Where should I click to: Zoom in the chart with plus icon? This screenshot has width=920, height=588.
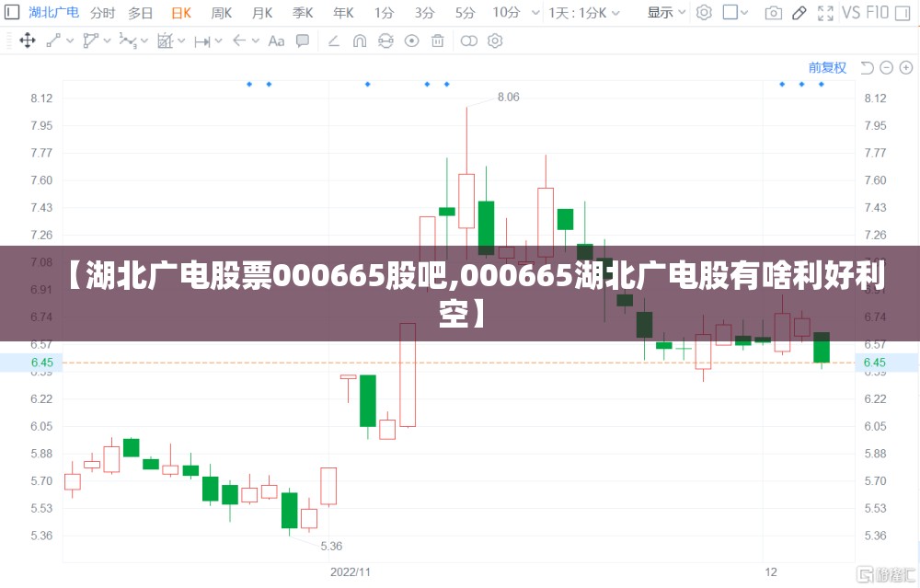906,68
